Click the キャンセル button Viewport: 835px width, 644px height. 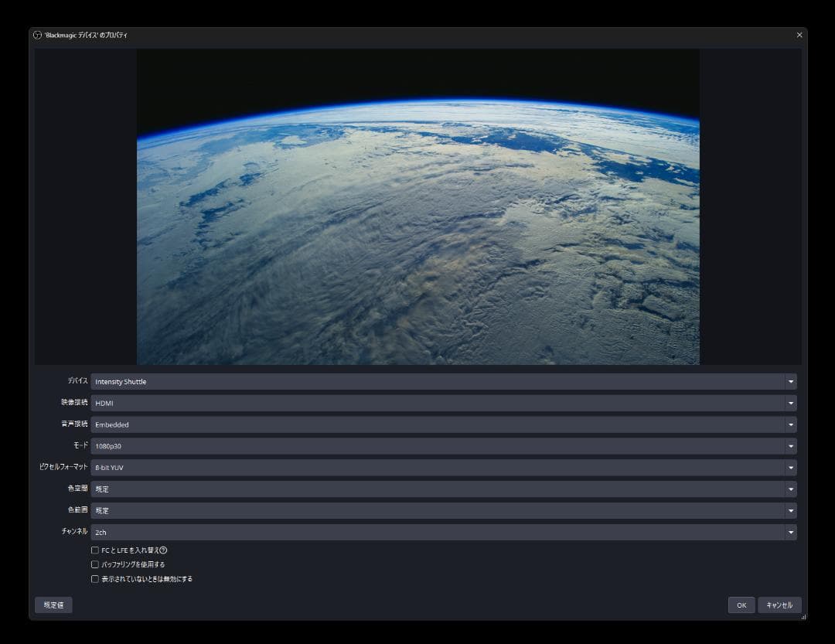click(779, 605)
